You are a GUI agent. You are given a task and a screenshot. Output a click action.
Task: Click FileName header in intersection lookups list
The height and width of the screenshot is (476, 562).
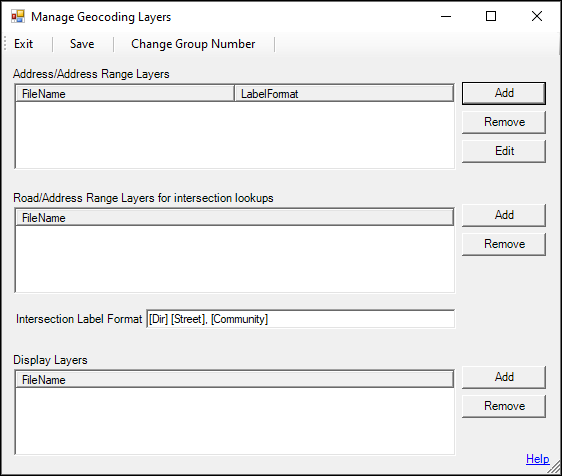pos(235,218)
